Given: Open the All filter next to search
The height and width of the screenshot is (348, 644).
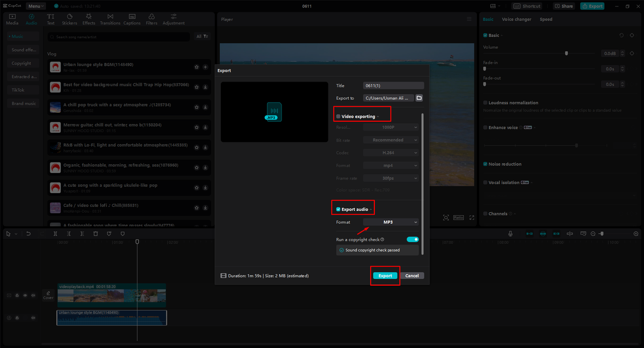Looking at the screenshot, I should click(202, 37).
